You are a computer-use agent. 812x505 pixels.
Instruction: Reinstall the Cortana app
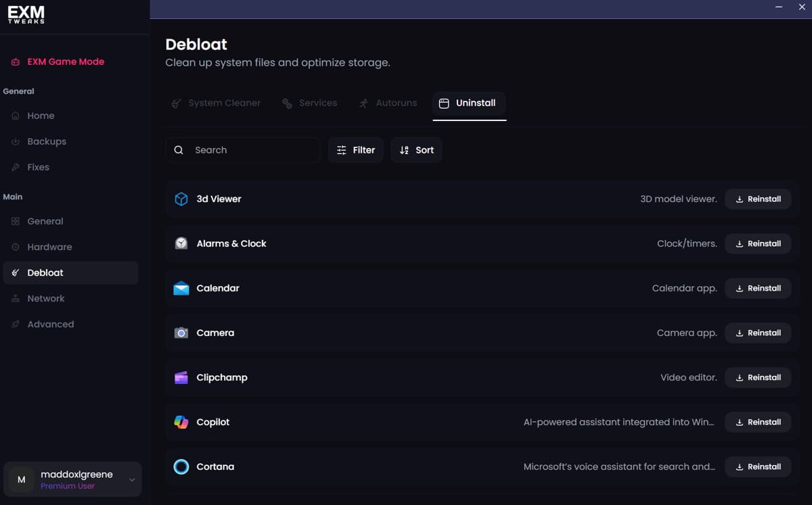click(x=758, y=466)
